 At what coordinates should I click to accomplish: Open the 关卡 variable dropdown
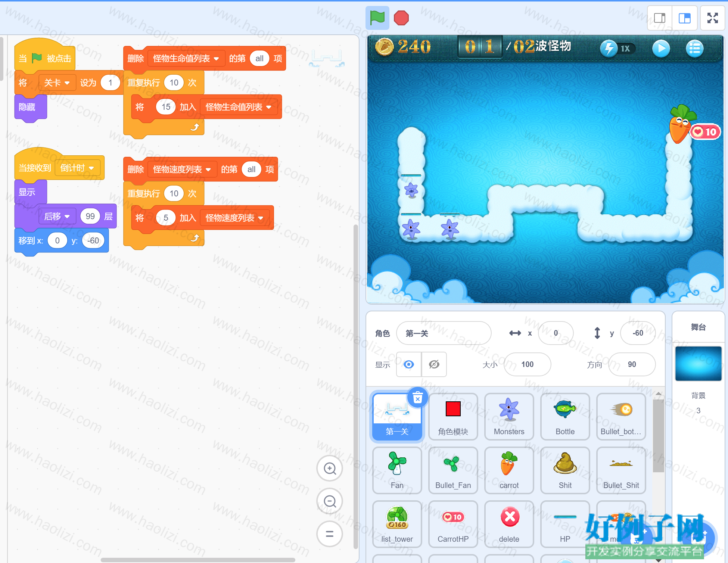pos(57,83)
